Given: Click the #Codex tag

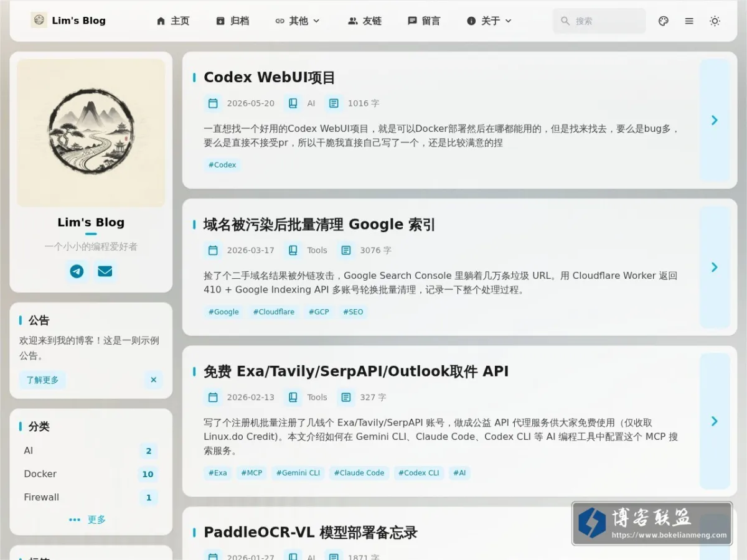Looking at the screenshot, I should [x=222, y=165].
